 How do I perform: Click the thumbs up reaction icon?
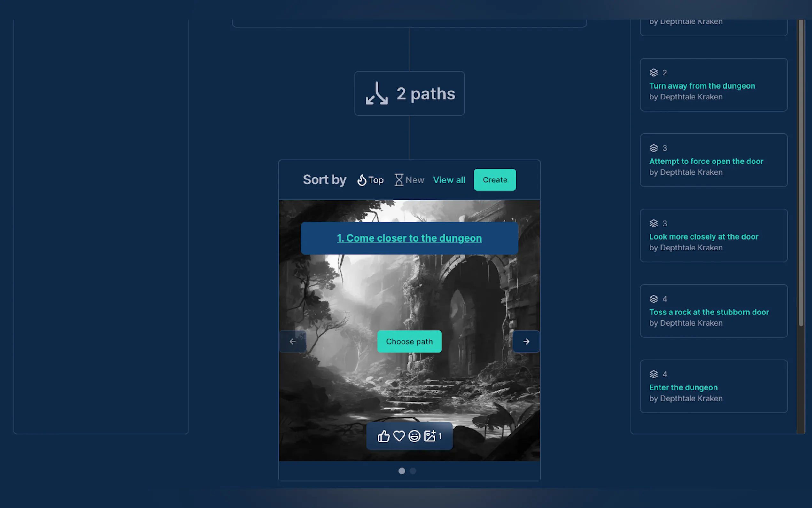click(x=383, y=436)
